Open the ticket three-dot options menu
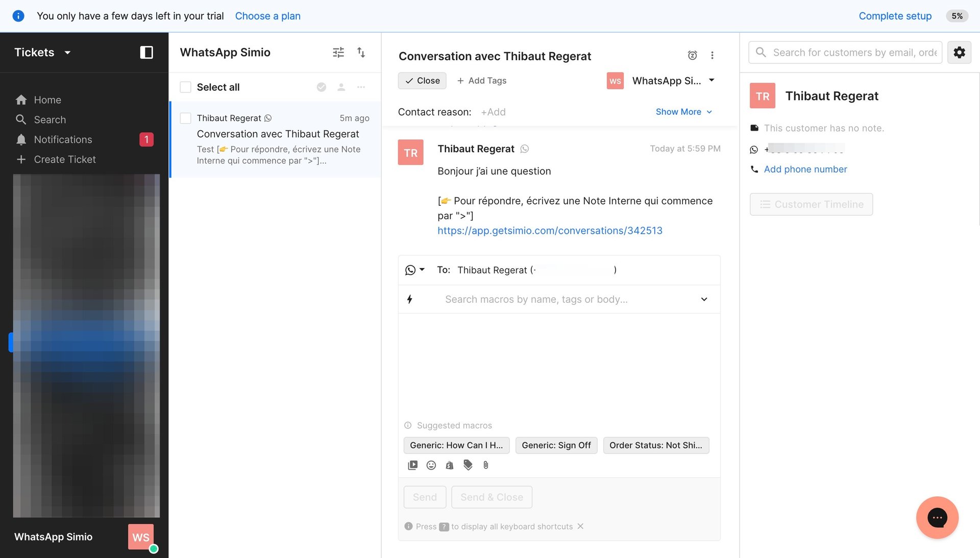 [712, 55]
